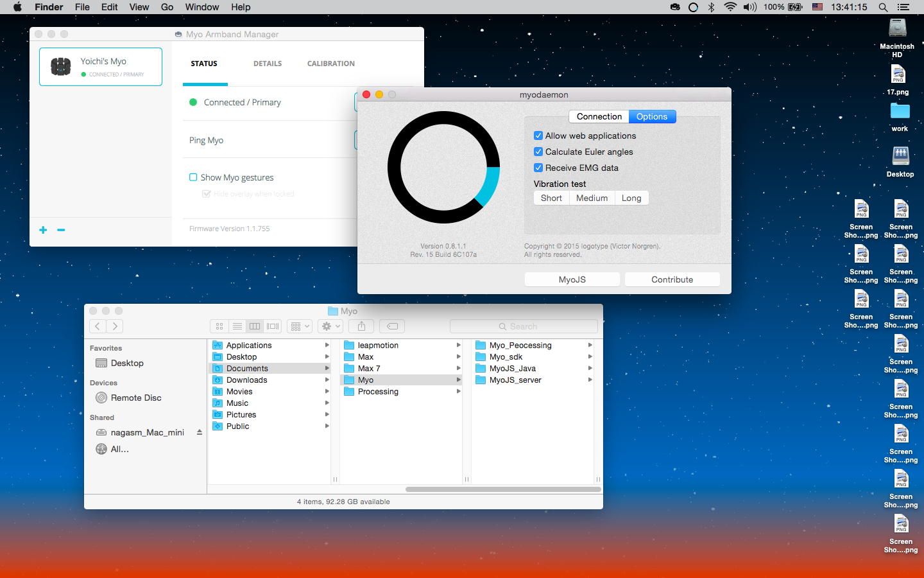This screenshot has width=924, height=578.
Task: Go back in Finder window
Action: pyautogui.click(x=98, y=326)
